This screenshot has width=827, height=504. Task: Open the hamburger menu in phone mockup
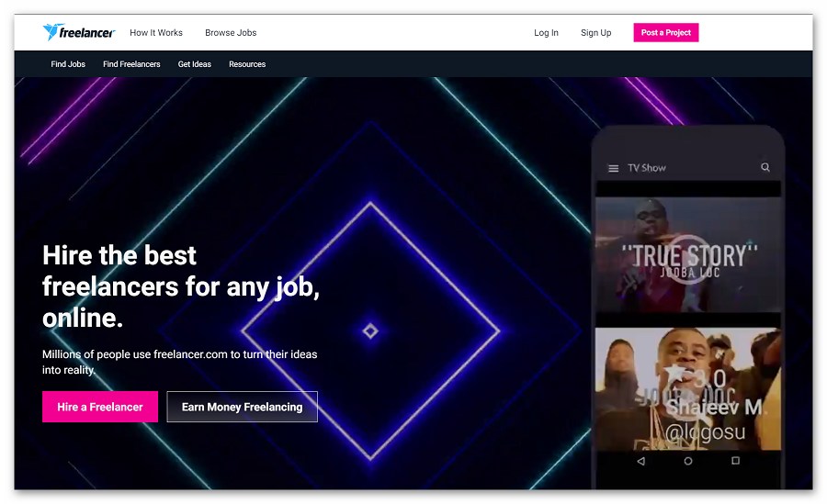pyautogui.click(x=614, y=169)
